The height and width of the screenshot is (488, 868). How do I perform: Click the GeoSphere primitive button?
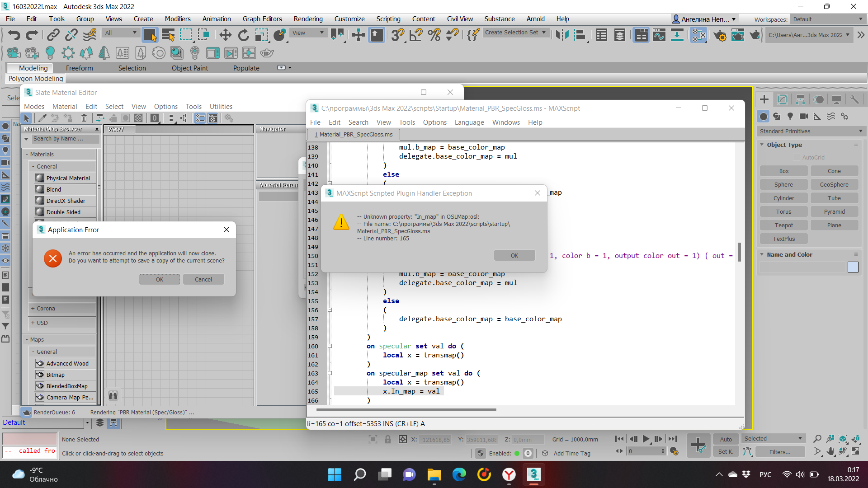click(834, 184)
